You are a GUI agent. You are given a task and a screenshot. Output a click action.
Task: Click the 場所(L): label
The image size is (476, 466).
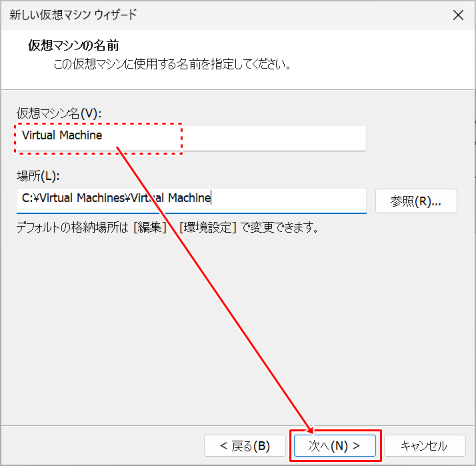(38, 176)
